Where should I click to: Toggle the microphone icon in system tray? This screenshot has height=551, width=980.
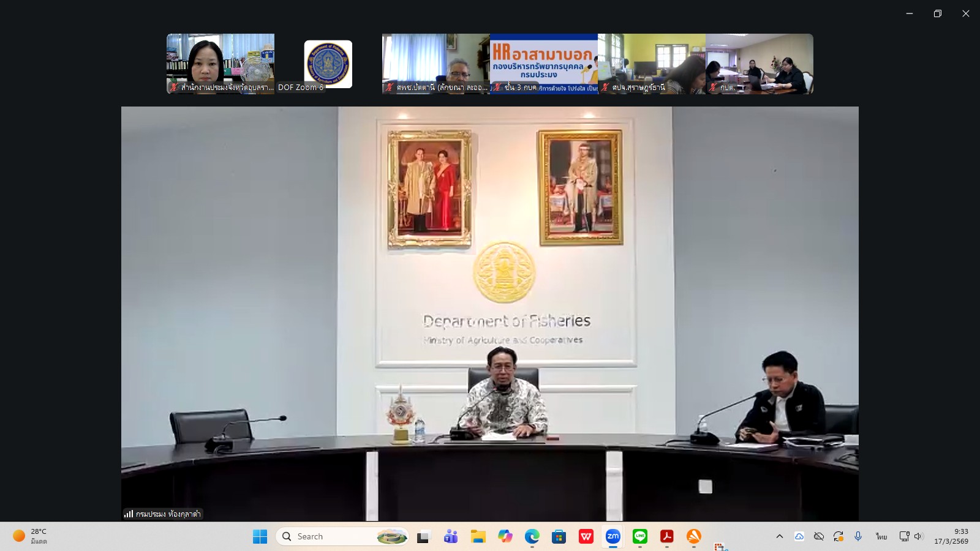click(858, 536)
